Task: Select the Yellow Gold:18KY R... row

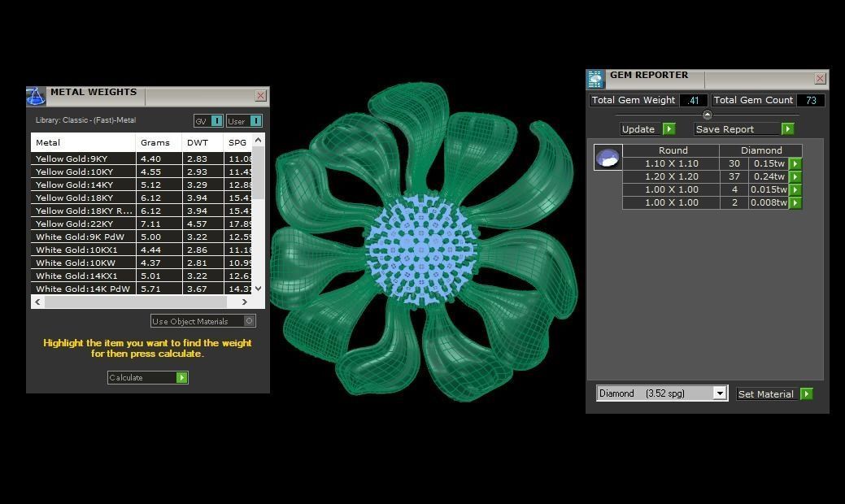Action: (x=142, y=211)
